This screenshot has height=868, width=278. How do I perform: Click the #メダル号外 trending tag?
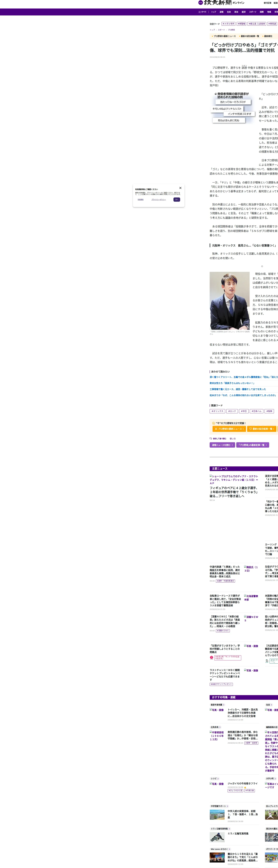pyautogui.click(x=228, y=24)
